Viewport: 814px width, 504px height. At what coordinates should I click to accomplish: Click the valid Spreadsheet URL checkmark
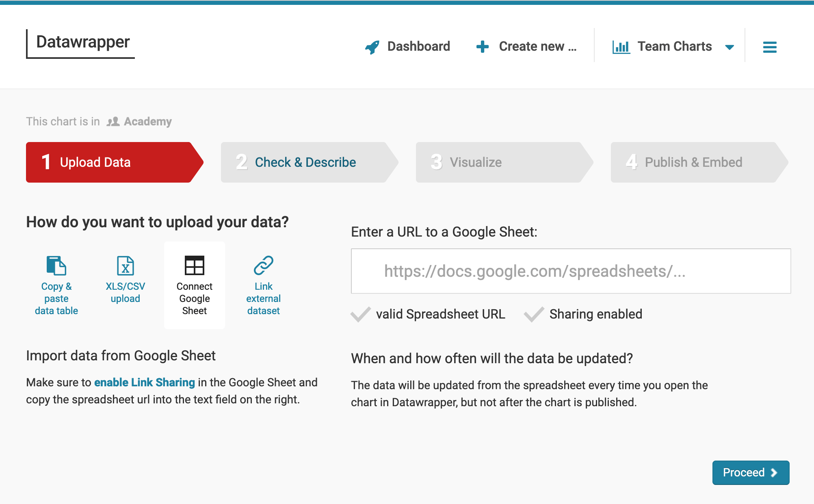coord(360,314)
